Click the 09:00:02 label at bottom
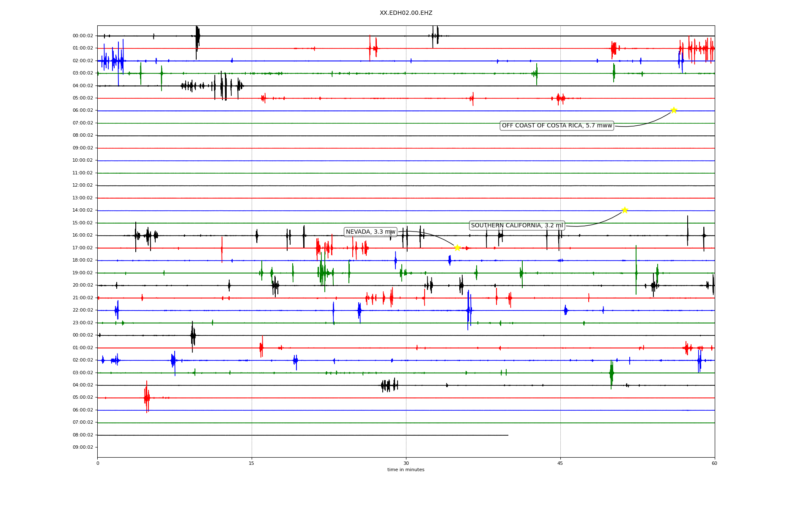This screenshot has height=508, width=812. coord(83,447)
